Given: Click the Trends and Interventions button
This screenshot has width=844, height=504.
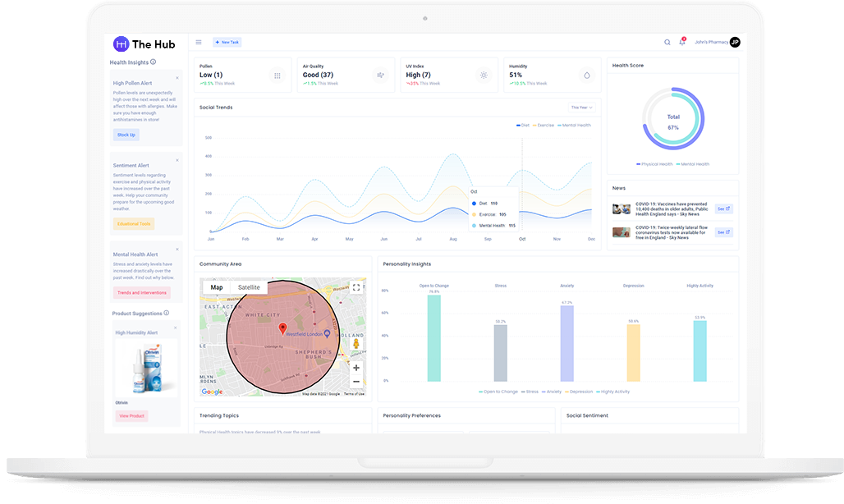Looking at the screenshot, I should tap(141, 292).
